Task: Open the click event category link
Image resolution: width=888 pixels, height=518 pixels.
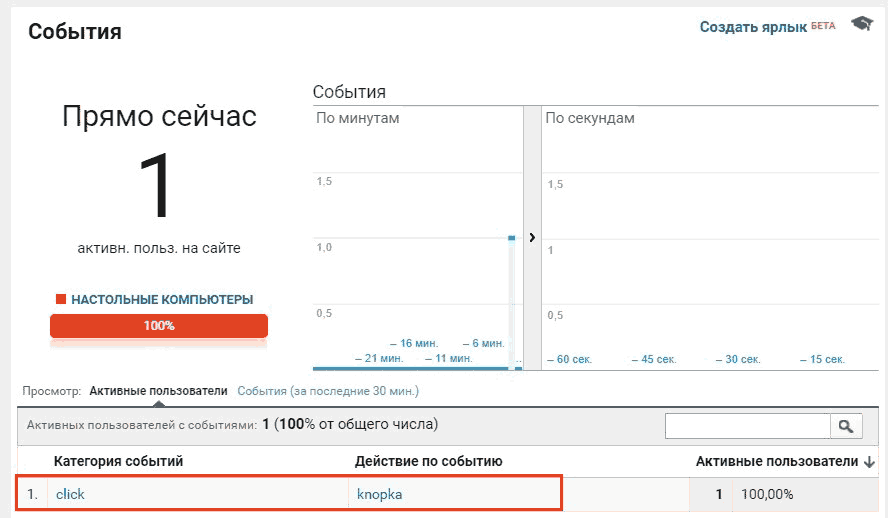Action: pyautogui.click(x=70, y=494)
